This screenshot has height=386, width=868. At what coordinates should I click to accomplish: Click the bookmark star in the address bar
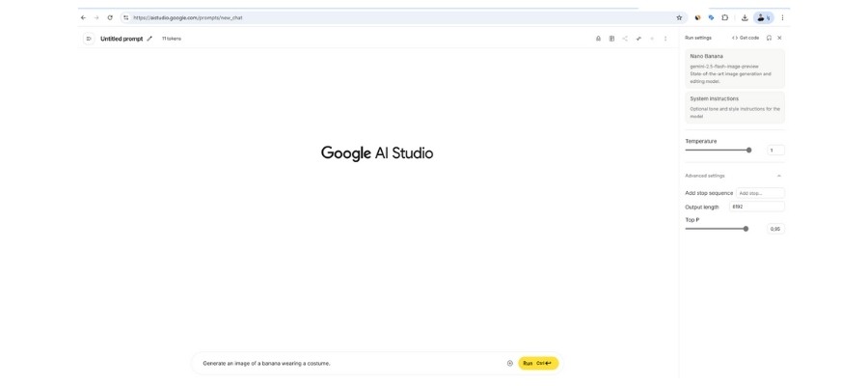[x=679, y=17]
